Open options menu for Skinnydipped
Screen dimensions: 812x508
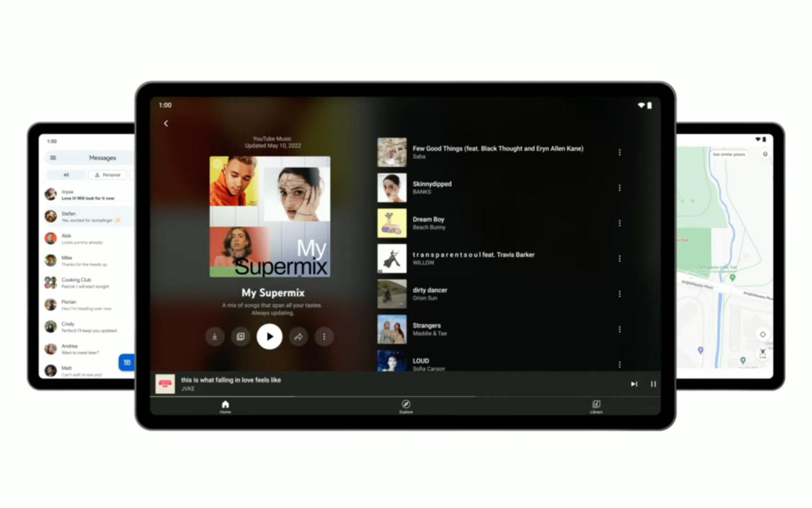tap(620, 188)
